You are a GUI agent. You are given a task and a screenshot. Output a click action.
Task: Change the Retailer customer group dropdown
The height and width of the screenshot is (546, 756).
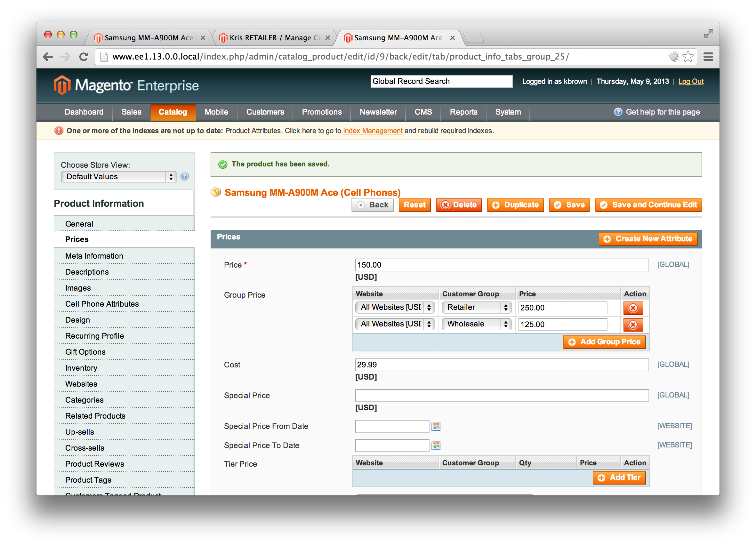click(x=477, y=307)
